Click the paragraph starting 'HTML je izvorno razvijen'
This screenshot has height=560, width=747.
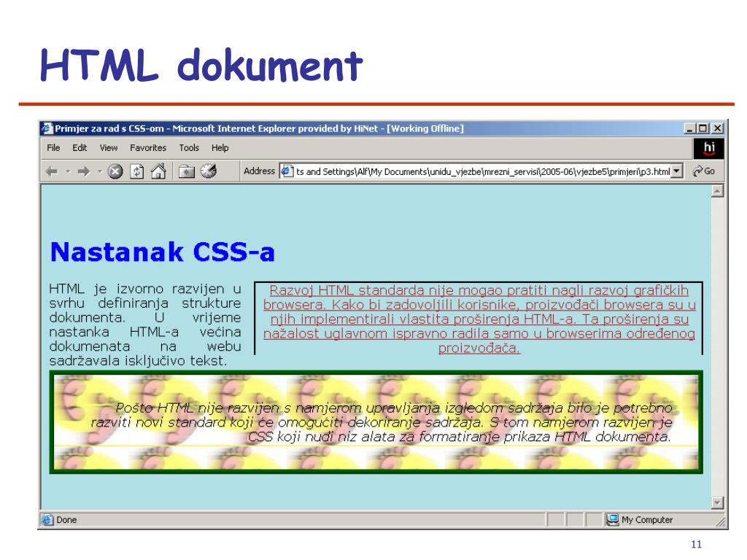(145, 324)
